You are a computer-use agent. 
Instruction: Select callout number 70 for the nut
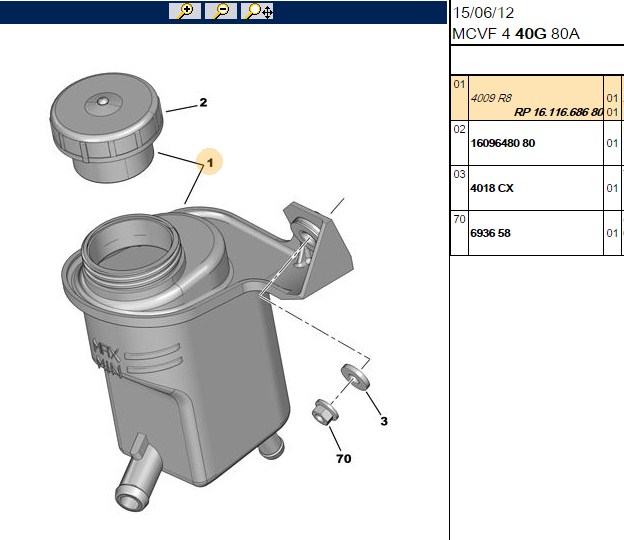[343, 458]
